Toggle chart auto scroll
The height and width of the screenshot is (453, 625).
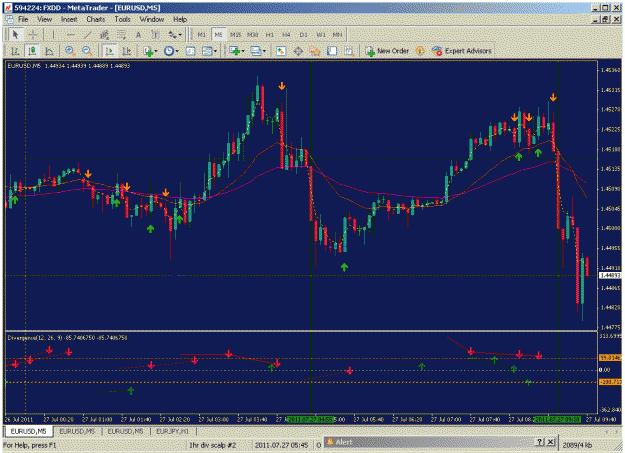tap(109, 51)
